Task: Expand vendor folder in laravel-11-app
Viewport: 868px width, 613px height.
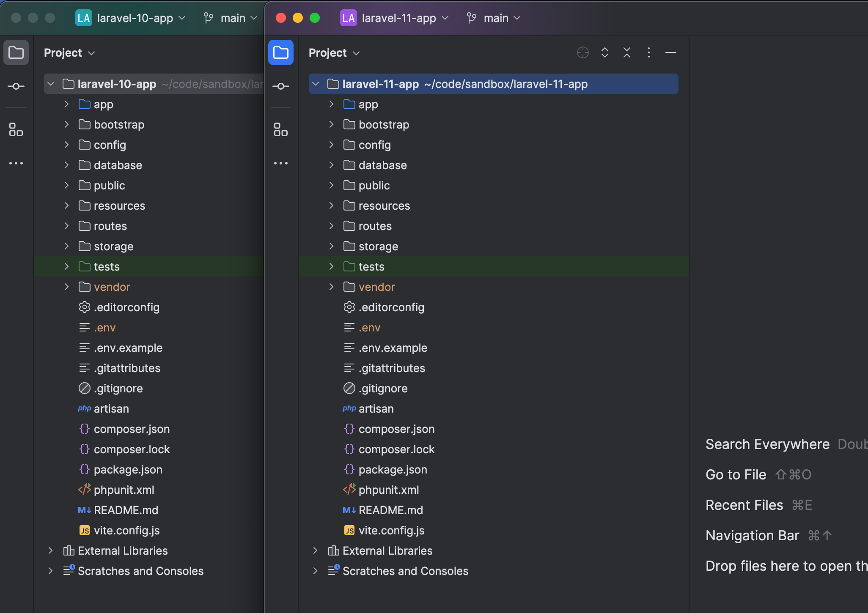Action: pyautogui.click(x=332, y=287)
